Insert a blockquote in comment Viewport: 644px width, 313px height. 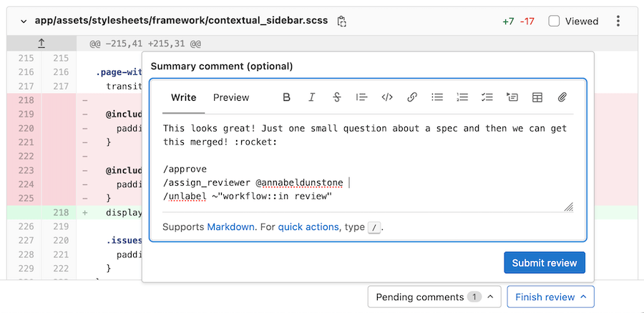(361, 97)
